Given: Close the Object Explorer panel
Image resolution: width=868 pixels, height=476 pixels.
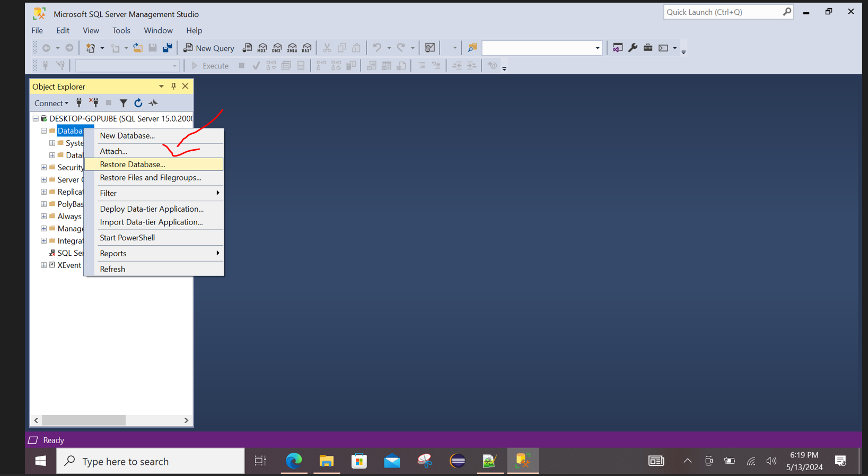Looking at the screenshot, I should (185, 86).
